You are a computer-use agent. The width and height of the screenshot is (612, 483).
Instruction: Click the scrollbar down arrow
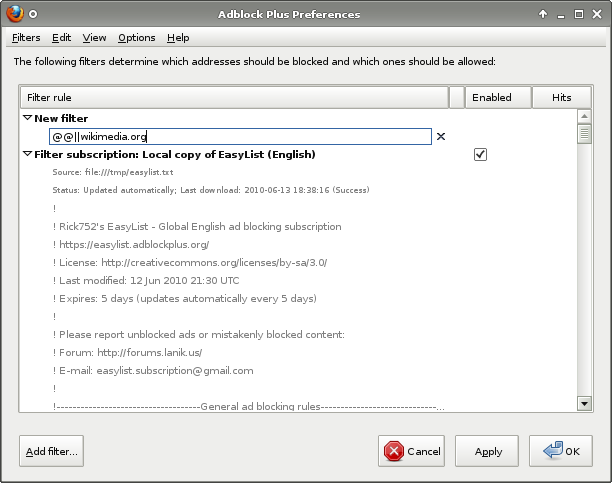pyautogui.click(x=584, y=404)
